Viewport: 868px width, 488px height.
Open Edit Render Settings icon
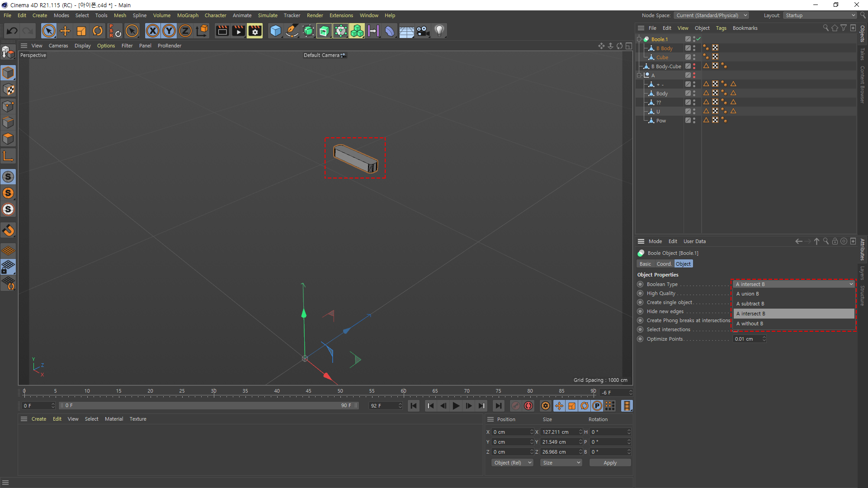coord(255,31)
